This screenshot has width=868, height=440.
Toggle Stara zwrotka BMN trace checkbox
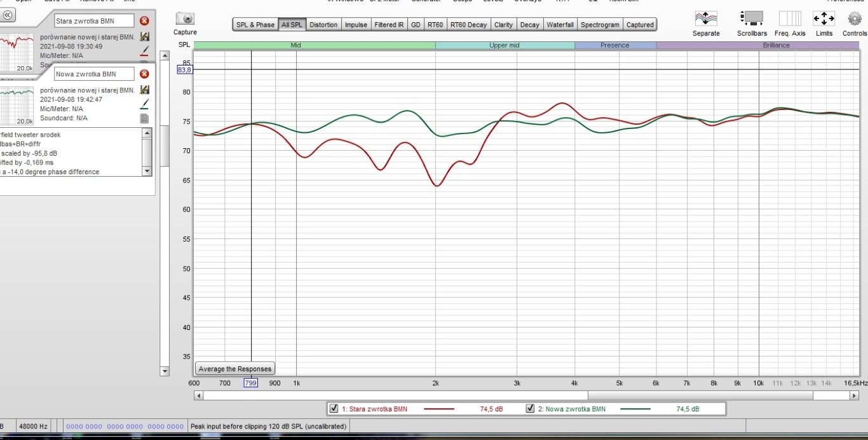334,409
